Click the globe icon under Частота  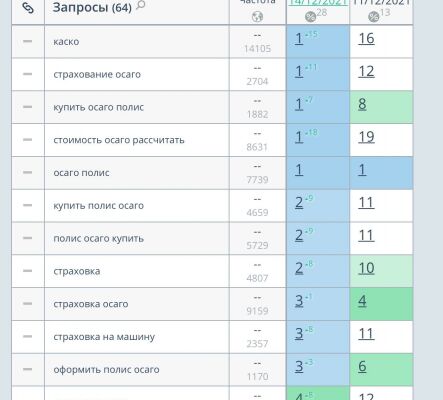click(x=257, y=16)
